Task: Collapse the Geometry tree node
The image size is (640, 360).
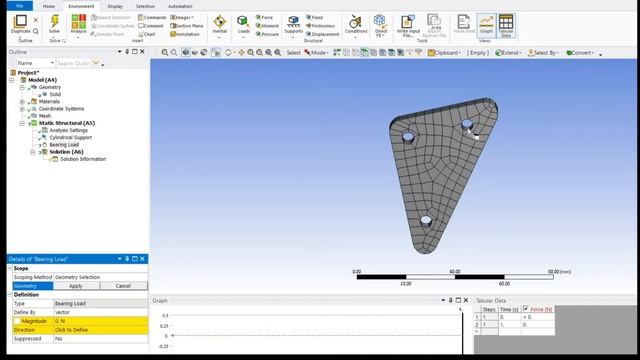Action: [22, 87]
